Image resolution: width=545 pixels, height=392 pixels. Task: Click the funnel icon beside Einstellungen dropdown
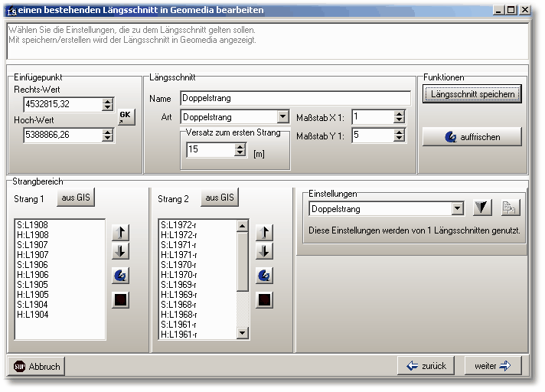click(x=482, y=207)
